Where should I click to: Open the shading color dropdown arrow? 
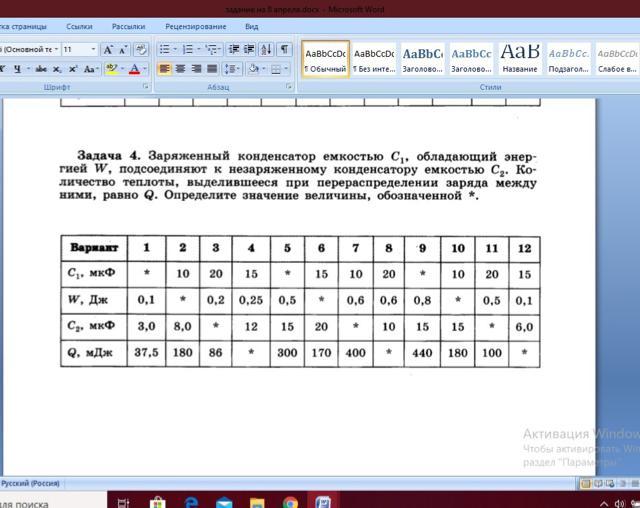point(264,69)
